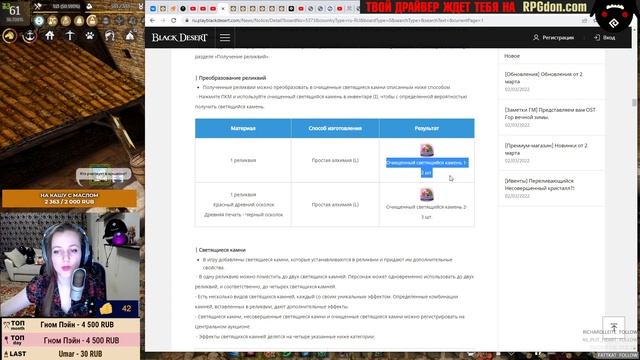Screen dimensions: 640x360
Task: Click the crossed tools icon in game HUD
Action: pyautogui.click(x=38, y=6)
